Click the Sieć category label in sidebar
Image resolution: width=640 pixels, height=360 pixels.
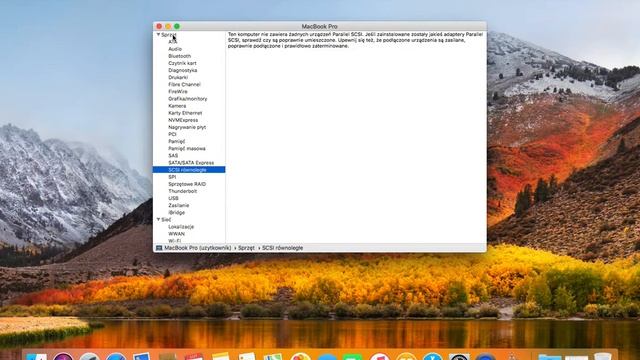166,220
